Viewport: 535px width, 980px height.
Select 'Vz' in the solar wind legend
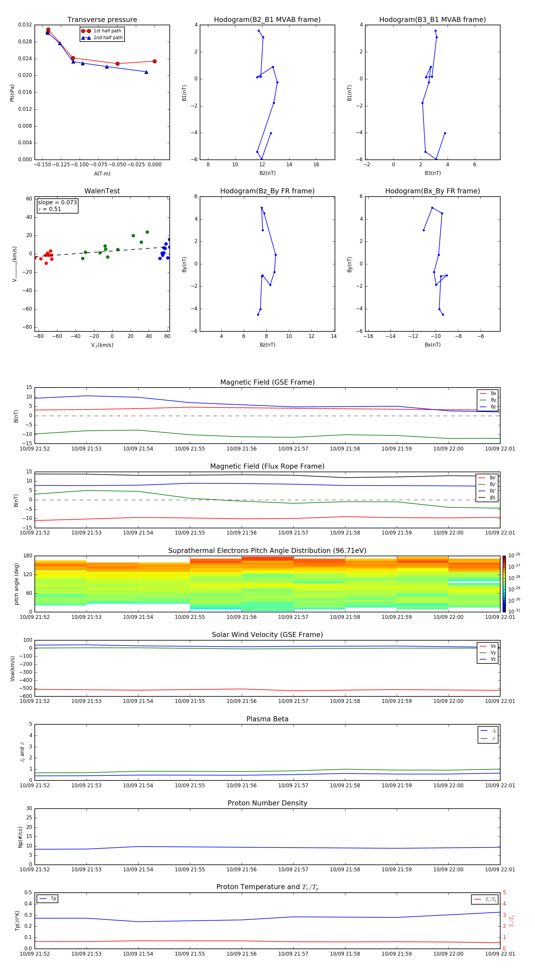click(488, 659)
